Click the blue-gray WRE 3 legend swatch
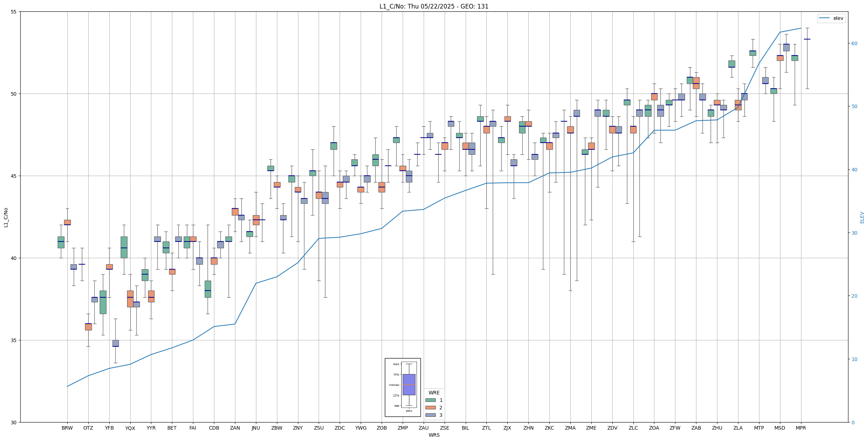Viewport: 868px width, 441px height. (430, 415)
